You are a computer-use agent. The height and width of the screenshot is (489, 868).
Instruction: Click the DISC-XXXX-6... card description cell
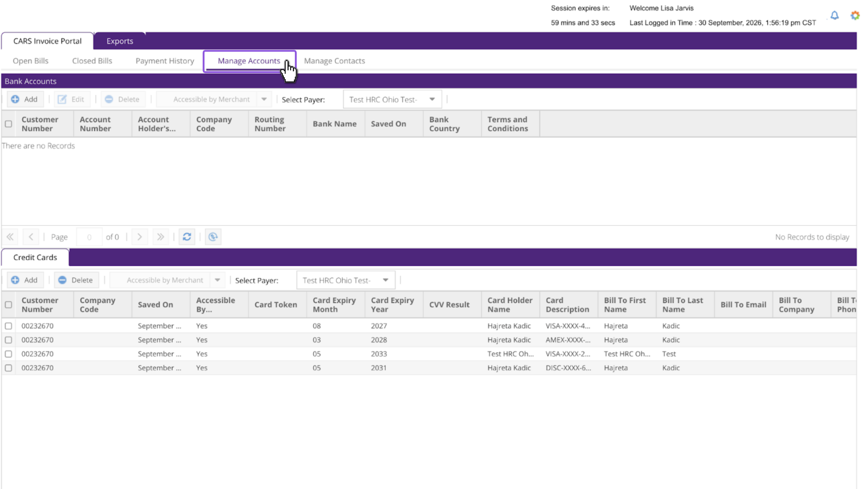click(x=568, y=368)
